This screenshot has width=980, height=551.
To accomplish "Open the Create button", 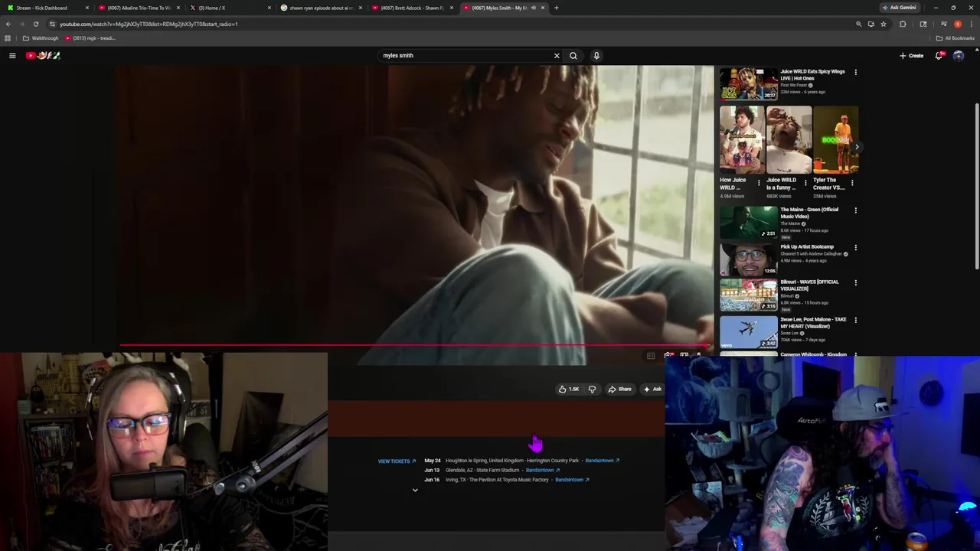I will [x=911, y=55].
